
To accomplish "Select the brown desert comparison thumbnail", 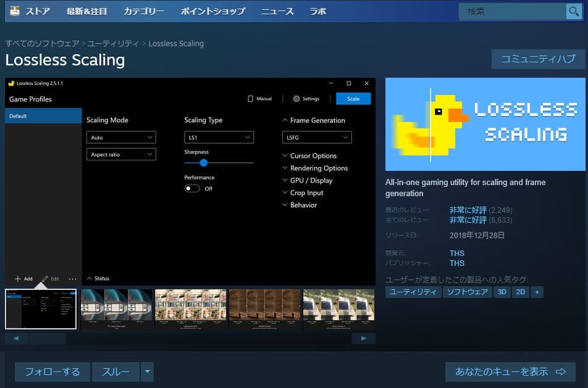I will pyautogui.click(x=265, y=309).
